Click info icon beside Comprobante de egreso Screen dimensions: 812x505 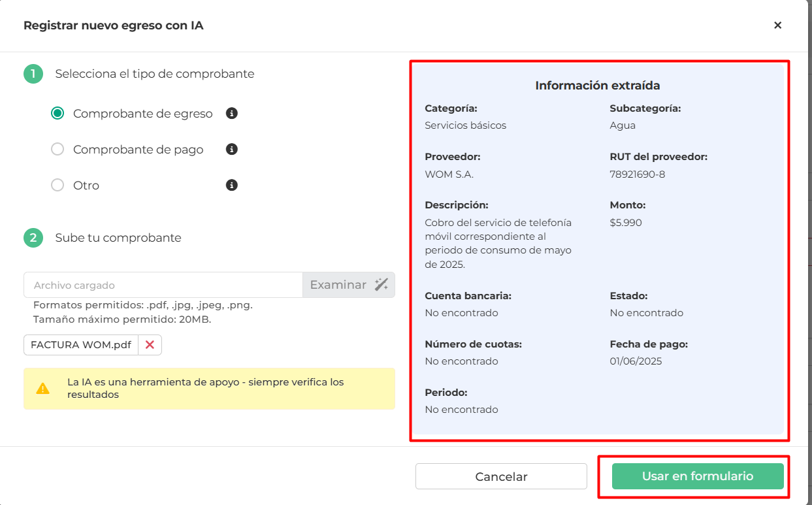[x=231, y=114]
